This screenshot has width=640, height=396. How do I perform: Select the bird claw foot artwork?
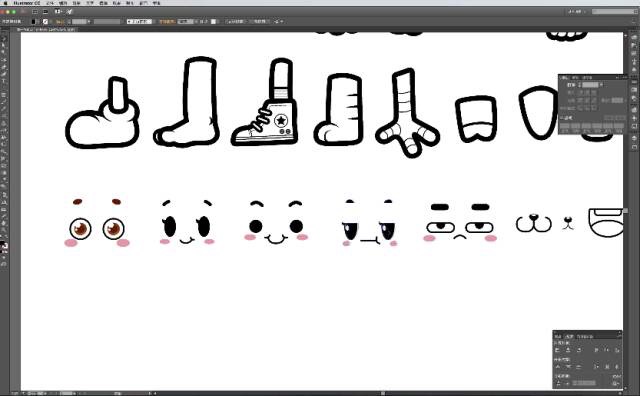click(407, 113)
